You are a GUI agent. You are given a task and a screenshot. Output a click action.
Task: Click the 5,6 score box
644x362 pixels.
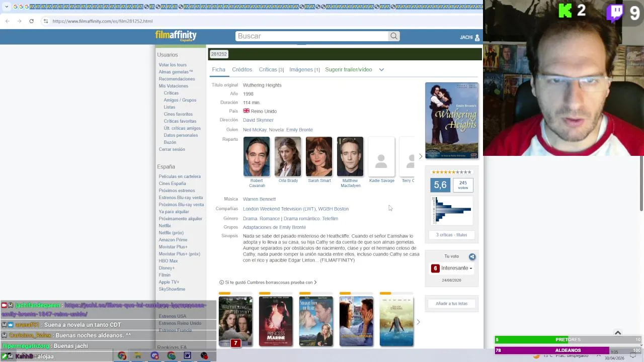click(440, 185)
